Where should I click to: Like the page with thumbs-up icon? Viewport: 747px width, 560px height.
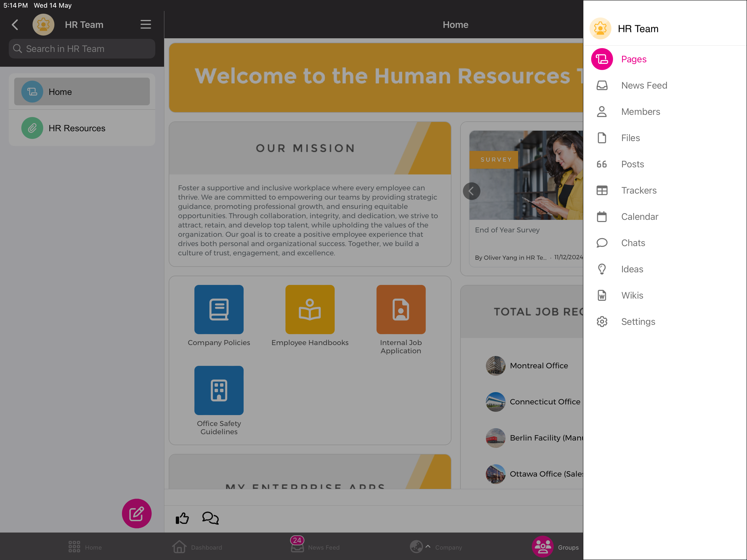click(182, 518)
